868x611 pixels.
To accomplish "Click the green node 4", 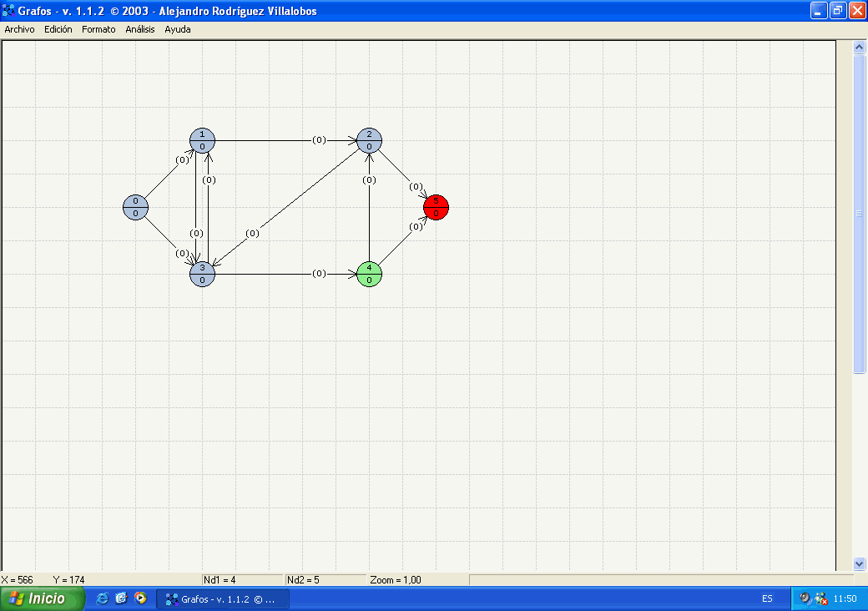I will click(x=369, y=274).
